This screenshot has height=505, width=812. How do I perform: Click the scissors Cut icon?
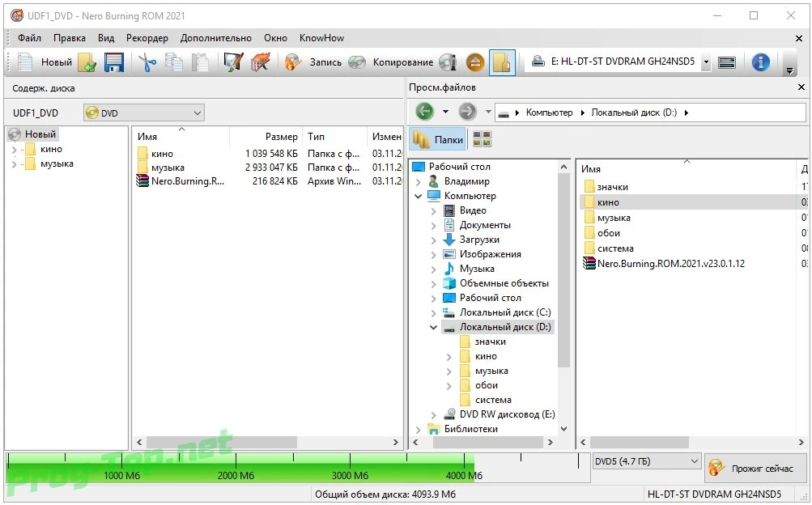pyautogui.click(x=147, y=62)
